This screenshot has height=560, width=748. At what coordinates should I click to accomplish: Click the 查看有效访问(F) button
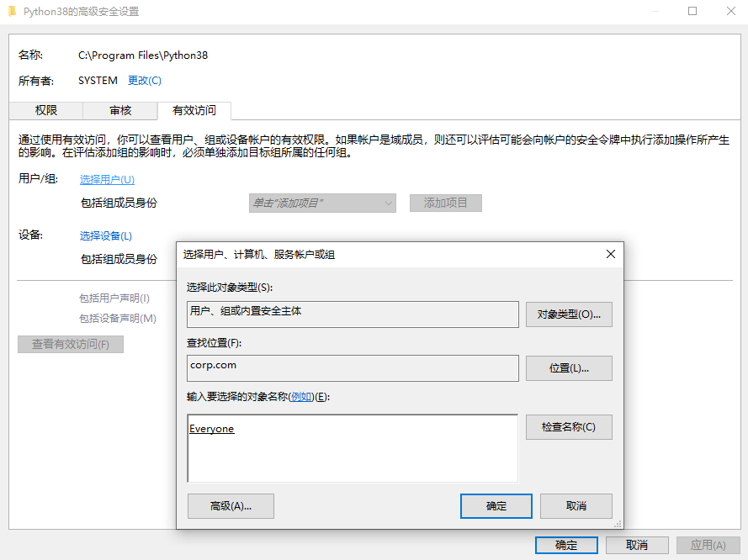[71, 344]
